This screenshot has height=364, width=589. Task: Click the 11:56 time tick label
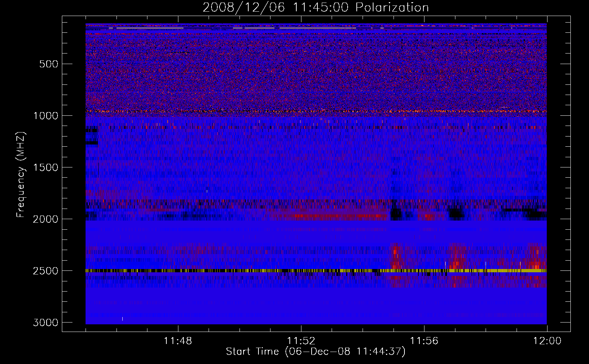click(x=424, y=341)
